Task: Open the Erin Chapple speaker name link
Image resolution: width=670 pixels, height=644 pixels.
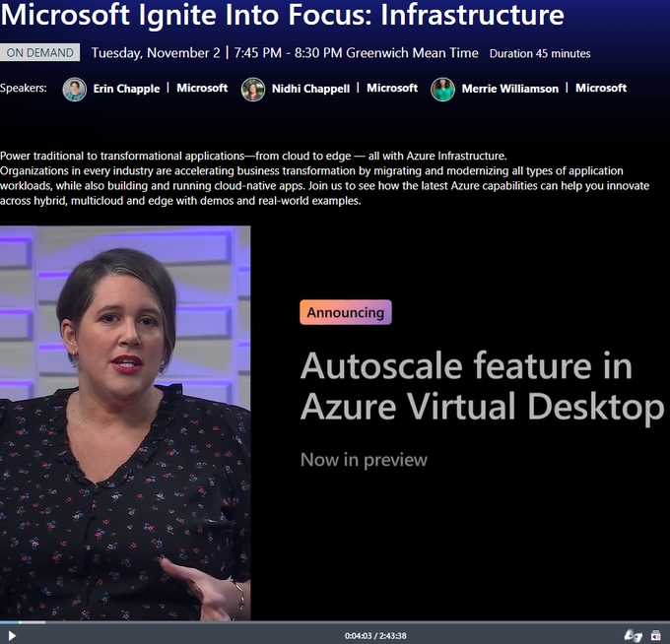Action: pyautogui.click(x=126, y=89)
